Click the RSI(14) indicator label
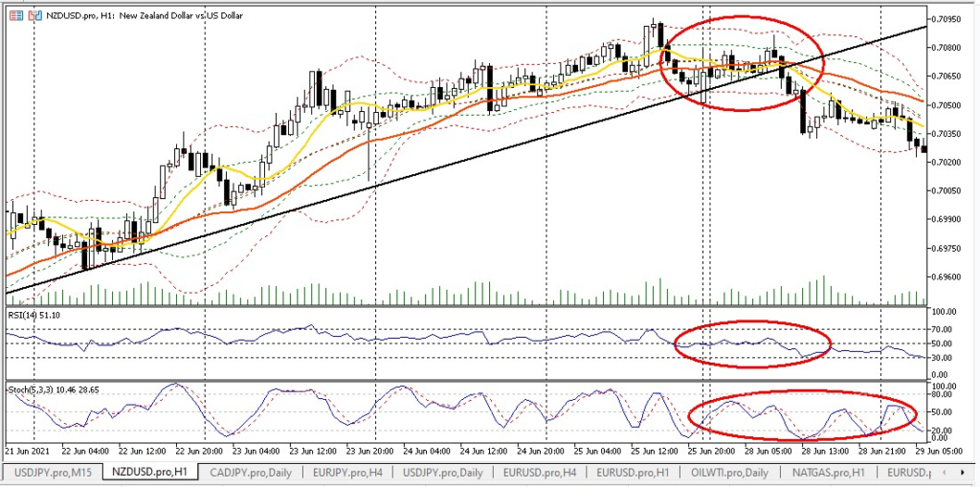 33,315
